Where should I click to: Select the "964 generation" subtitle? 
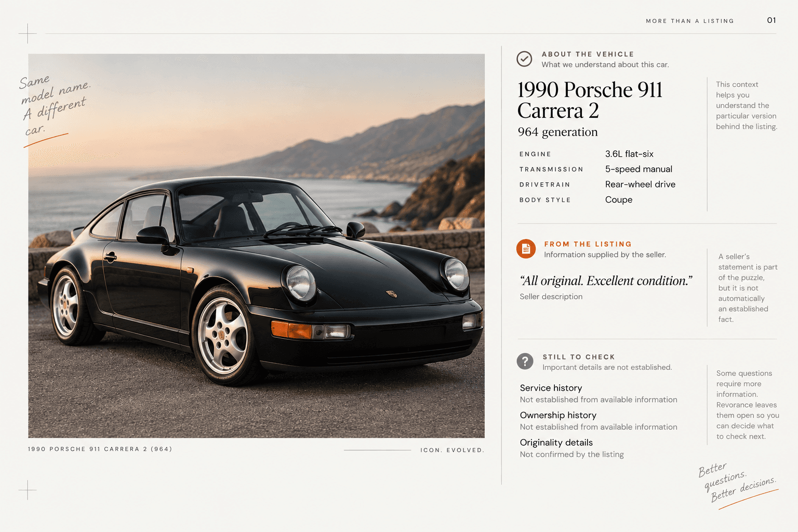click(x=557, y=132)
